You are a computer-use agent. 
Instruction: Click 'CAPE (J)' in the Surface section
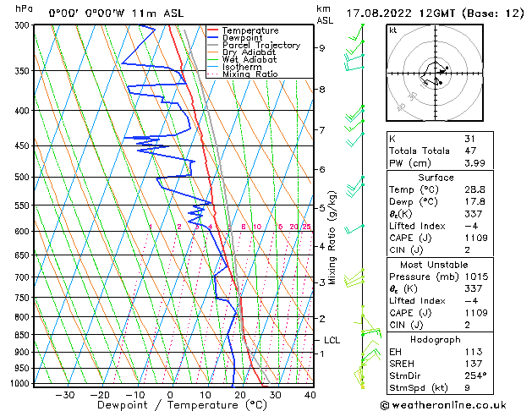410,238
